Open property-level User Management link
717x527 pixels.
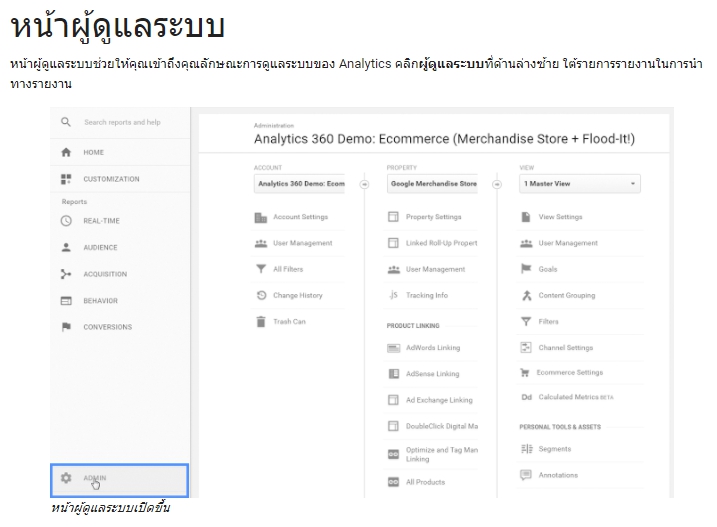point(435,269)
